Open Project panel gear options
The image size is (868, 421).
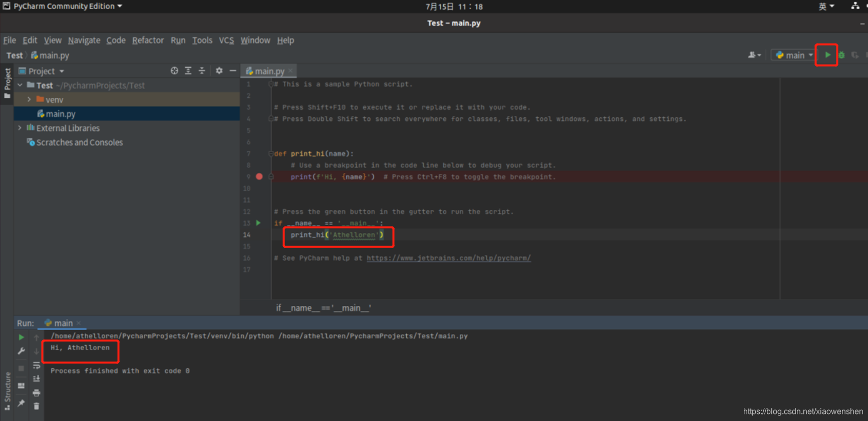pos(219,71)
